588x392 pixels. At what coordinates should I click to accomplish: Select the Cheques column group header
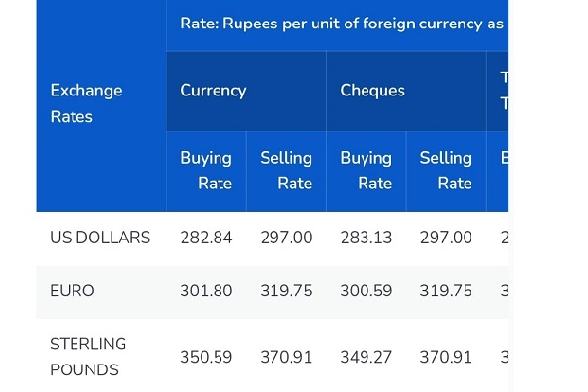click(x=407, y=91)
